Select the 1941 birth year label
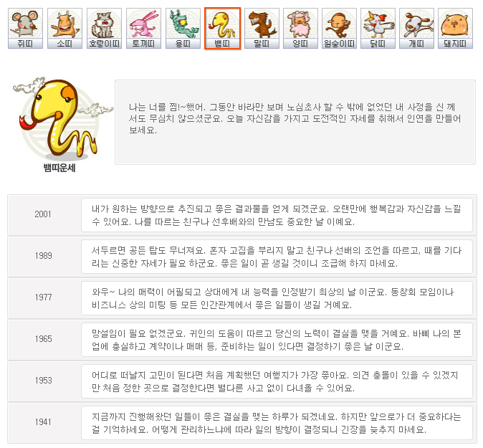Viewport: 483px width, 448px height. 44,422
